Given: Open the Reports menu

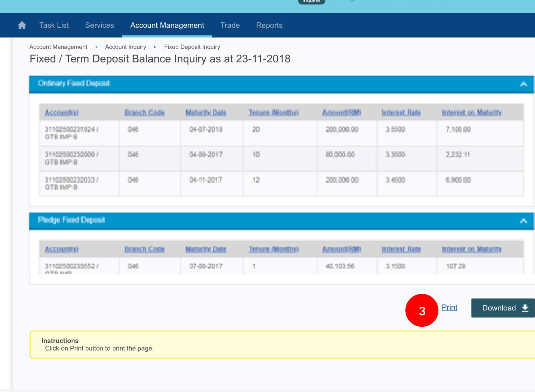Looking at the screenshot, I should point(269,25).
